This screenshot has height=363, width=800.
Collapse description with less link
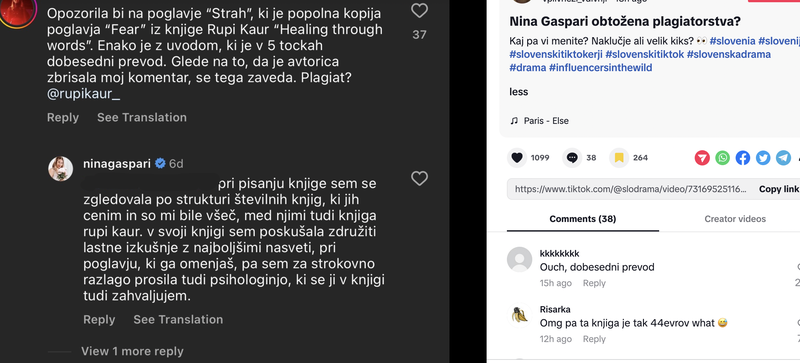point(518,92)
